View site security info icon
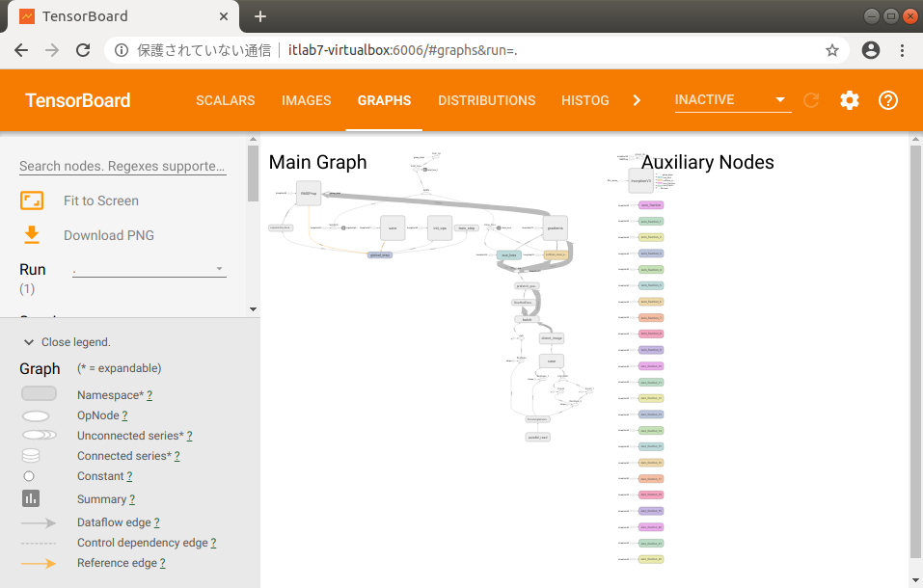Screen dimensions: 923x588 pyautogui.click(x=122, y=51)
